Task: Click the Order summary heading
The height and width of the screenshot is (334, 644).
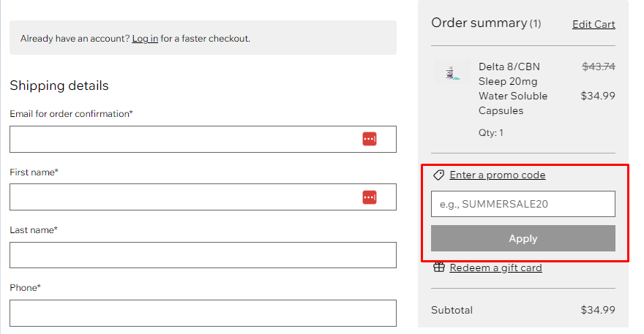Action: click(479, 23)
